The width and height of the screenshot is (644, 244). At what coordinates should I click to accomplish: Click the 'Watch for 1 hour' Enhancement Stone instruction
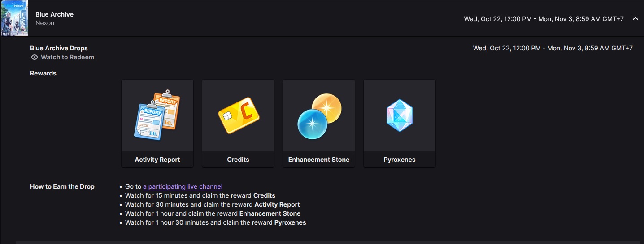tap(213, 213)
